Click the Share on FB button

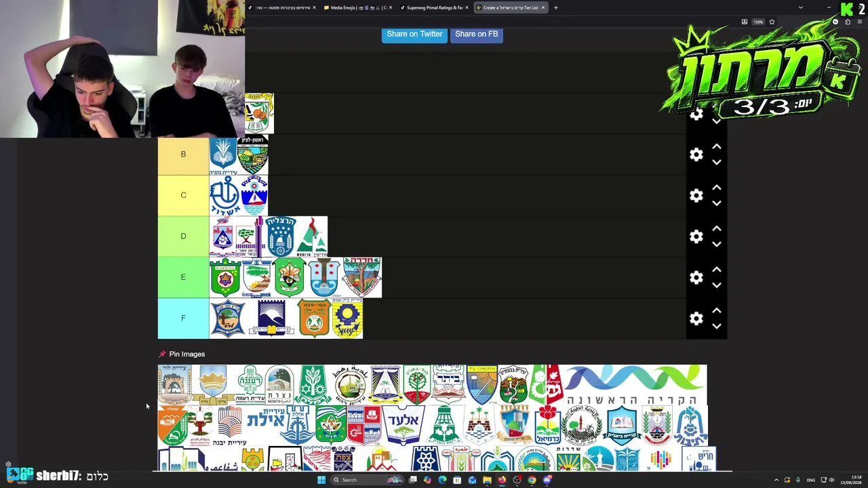[x=477, y=34]
